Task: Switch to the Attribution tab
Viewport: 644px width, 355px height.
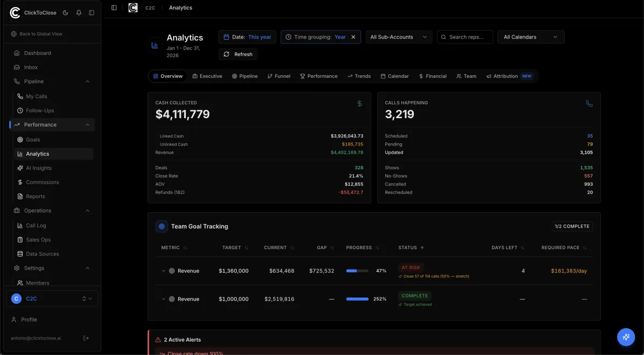Action: coord(509,76)
